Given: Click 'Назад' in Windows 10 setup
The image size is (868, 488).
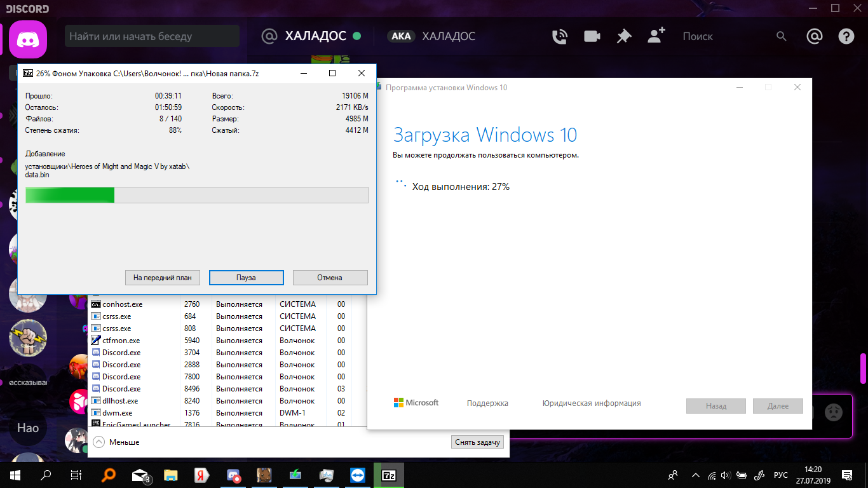Looking at the screenshot, I should pyautogui.click(x=715, y=406).
